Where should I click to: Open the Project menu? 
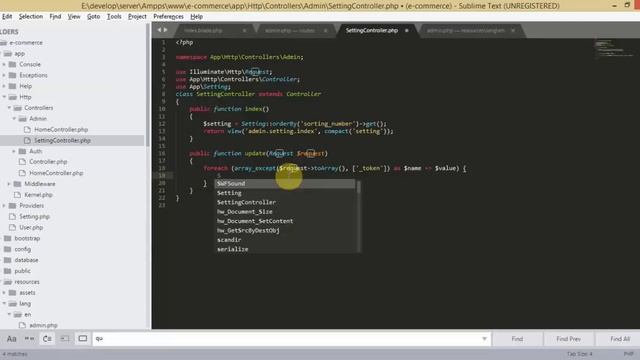click(137, 17)
